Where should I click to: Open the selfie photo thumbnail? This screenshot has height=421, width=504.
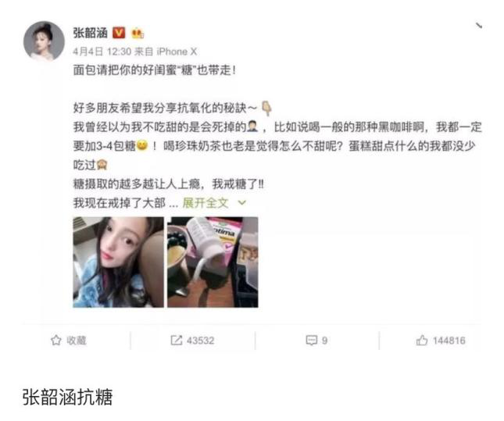click(118, 262)
